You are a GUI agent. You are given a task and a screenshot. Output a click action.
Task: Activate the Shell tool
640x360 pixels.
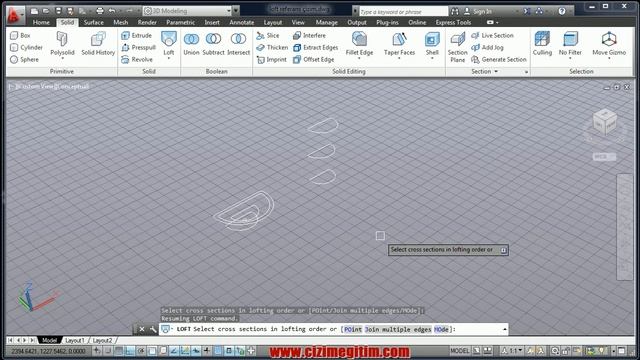[x=432, y=43]
